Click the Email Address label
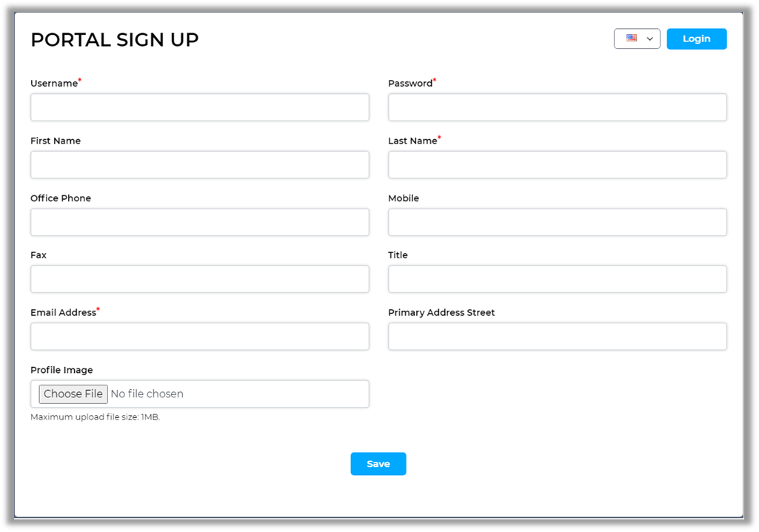The width and height of the screenshot is (759, 532). click(x=63, y=313)
